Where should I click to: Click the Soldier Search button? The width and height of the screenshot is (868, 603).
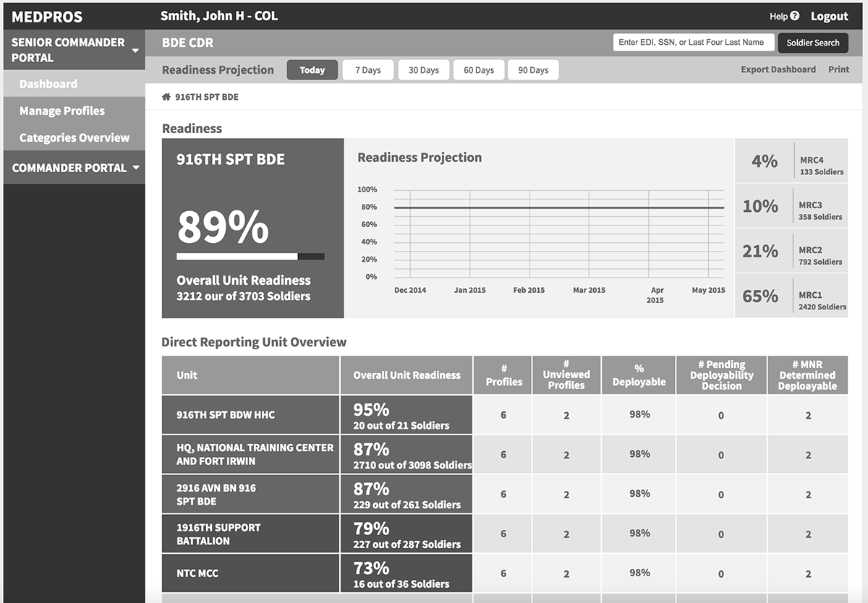813,43
